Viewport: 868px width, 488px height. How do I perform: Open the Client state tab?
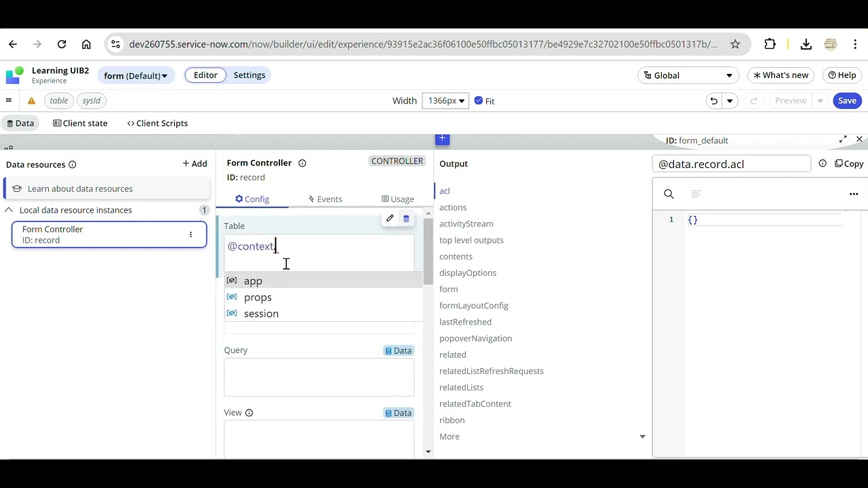pos(81,123)
